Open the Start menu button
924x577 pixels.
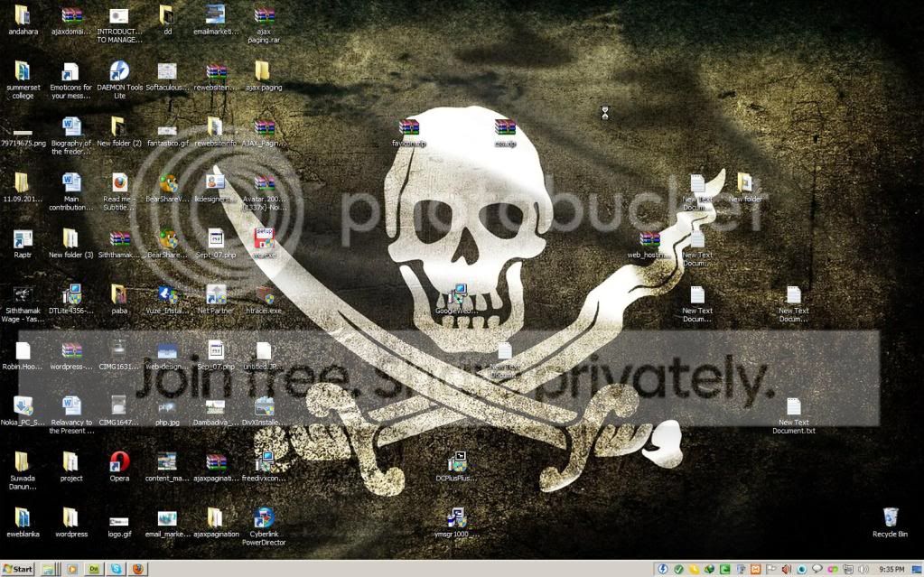coord(18,569)
